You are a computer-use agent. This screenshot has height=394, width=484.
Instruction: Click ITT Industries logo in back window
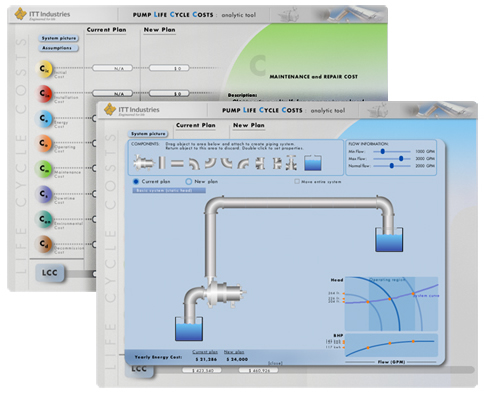point(42,14)
